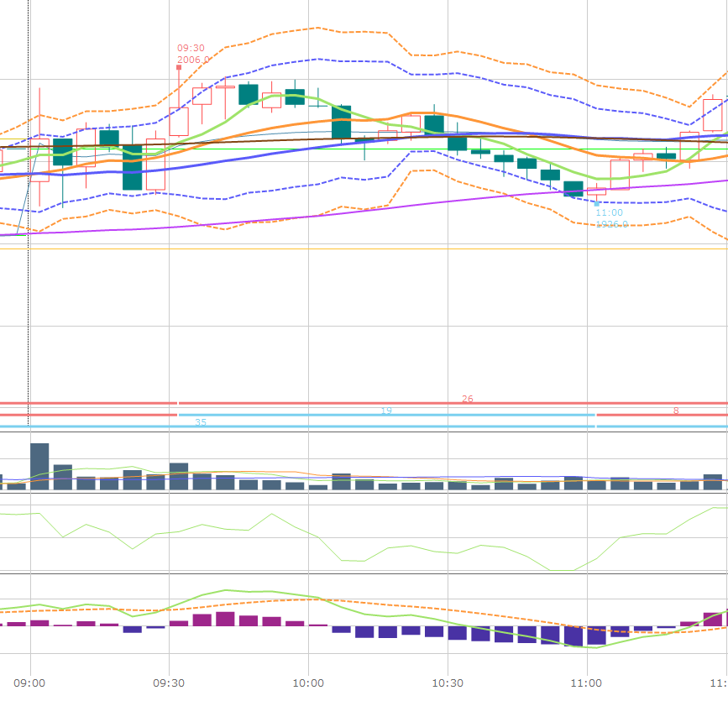Click the deepest blue MACD histogram bar near 11:00
The width and height of the screenshot is (728, 701).
click(573, 636)
